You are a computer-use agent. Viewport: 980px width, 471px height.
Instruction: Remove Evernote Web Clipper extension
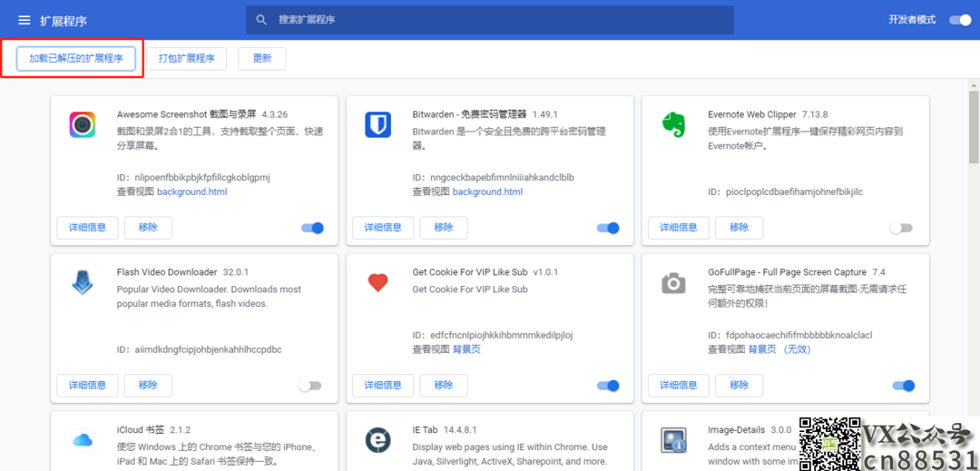click(740, 228)
